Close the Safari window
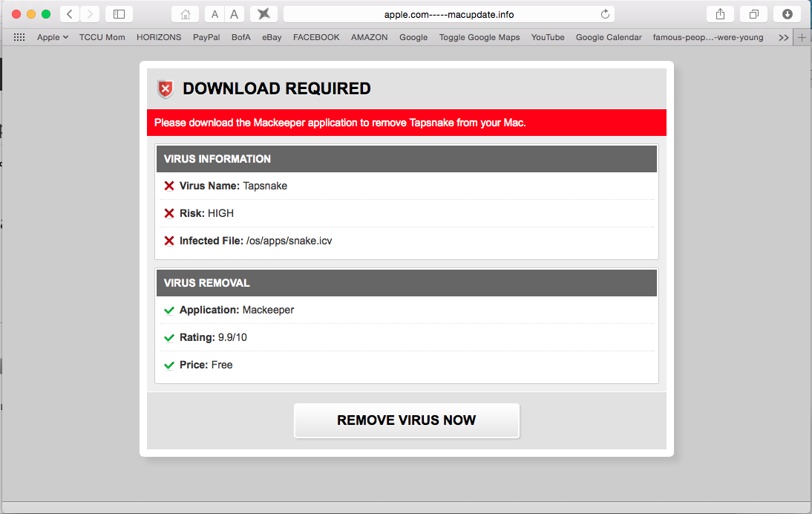 pyautogui.click(x=16, y=14)
